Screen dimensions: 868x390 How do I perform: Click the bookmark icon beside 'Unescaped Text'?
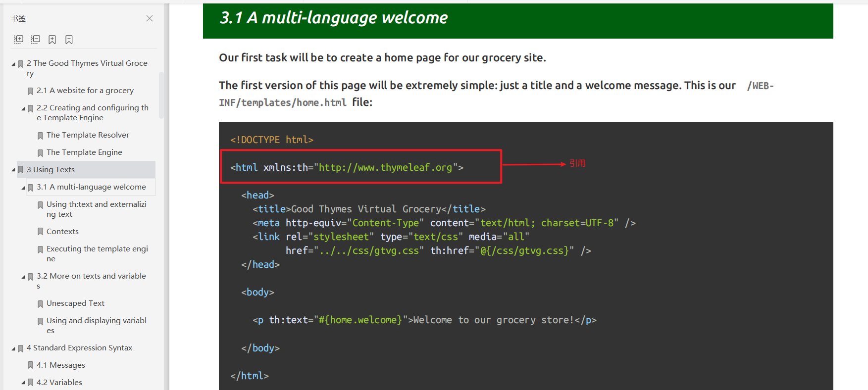41,304
